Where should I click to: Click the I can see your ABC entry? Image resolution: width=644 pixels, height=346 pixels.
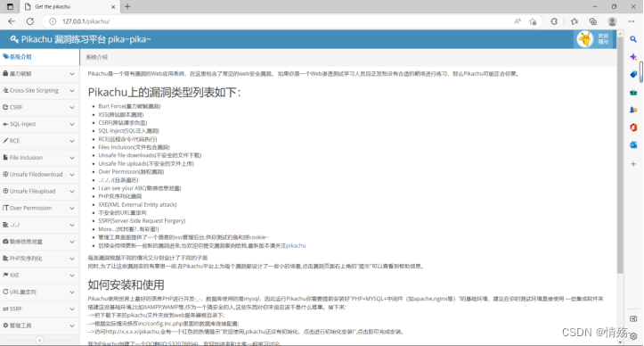[x=140, y=188]
